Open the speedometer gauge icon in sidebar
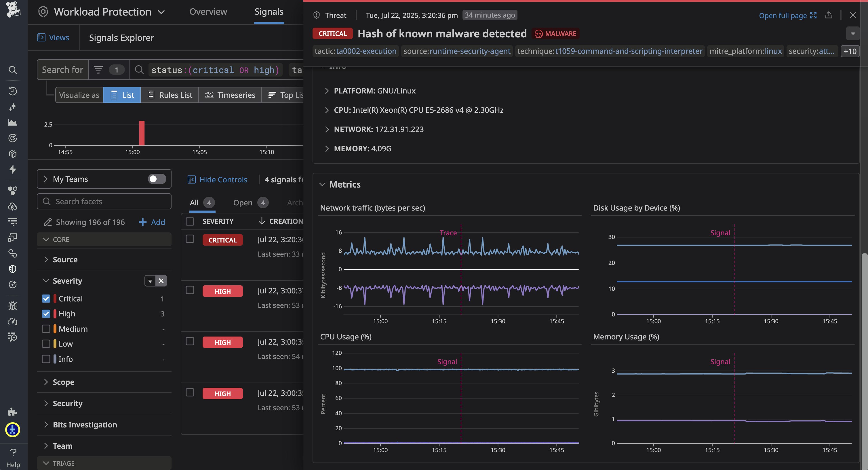 pos(12,322)
